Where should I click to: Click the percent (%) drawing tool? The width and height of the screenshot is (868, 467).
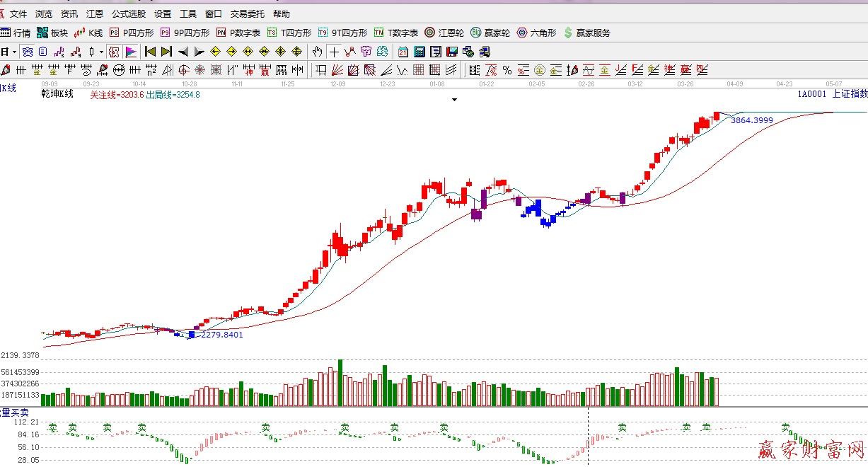point(507,70)
